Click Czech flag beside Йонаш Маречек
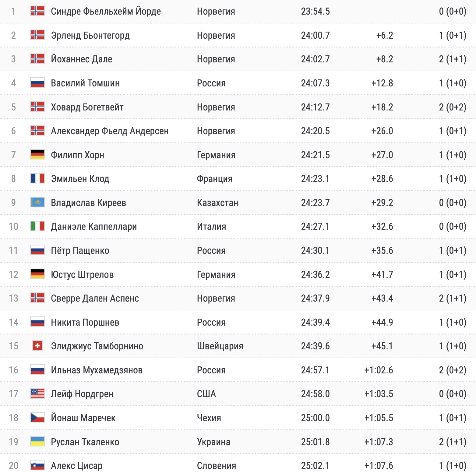 click(x=37, y=418)
